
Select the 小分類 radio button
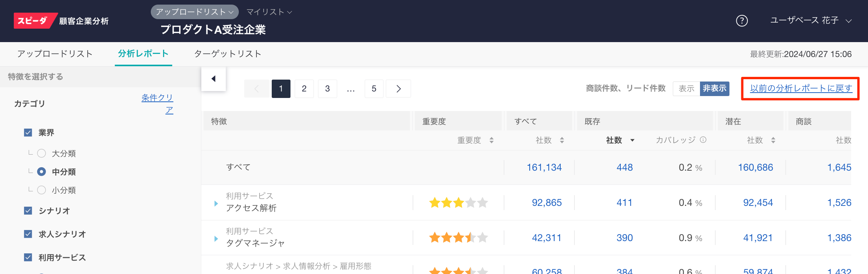pyautogui.click(x=42, y=190)
